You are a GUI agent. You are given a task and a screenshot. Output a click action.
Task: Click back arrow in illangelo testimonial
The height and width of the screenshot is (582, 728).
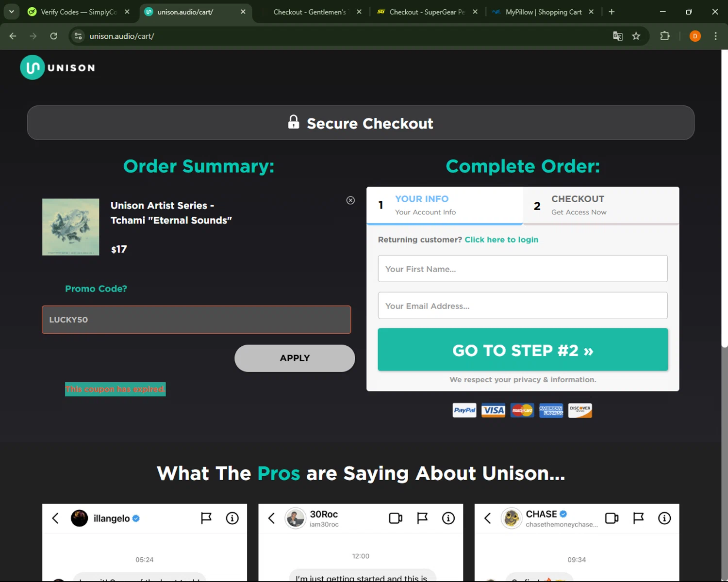55,518
